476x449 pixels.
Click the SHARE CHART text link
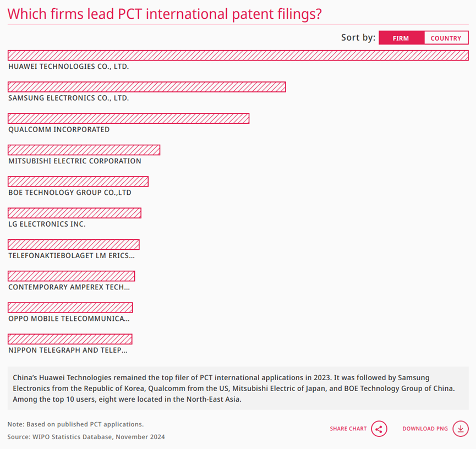348,429
